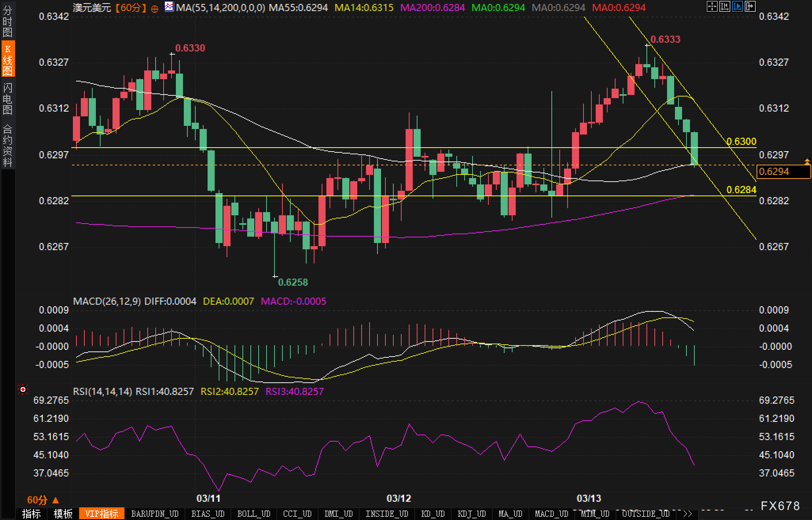Viewport: 812px width, 520px height.
Task: Open the 模板 tab
Action: [63, 514]
